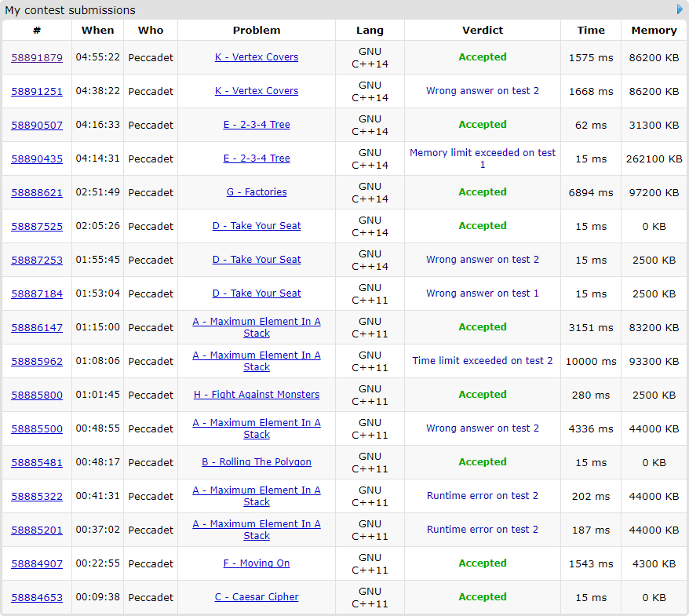Open A - Maximum Element In A Stack for 58886147
The image size is (689, 616).
pos(257,327)
